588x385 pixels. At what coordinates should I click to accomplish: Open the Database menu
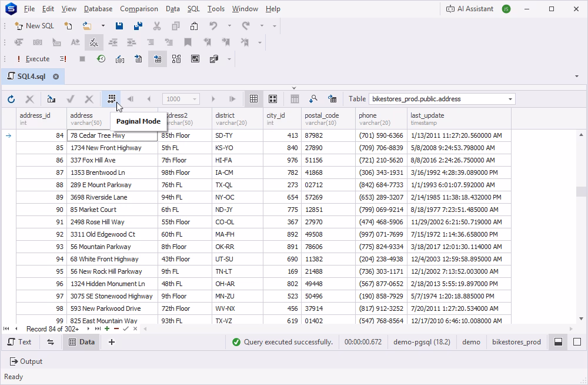click(x=98, y=9)
